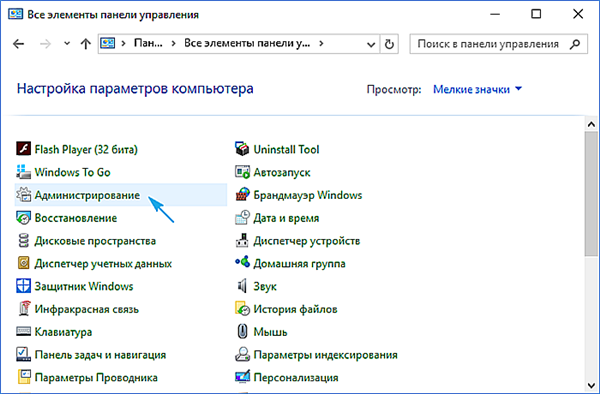Screen dimensions: 600x394
Task: Click the search magnifier icon
Action: [x=574, y=44]
